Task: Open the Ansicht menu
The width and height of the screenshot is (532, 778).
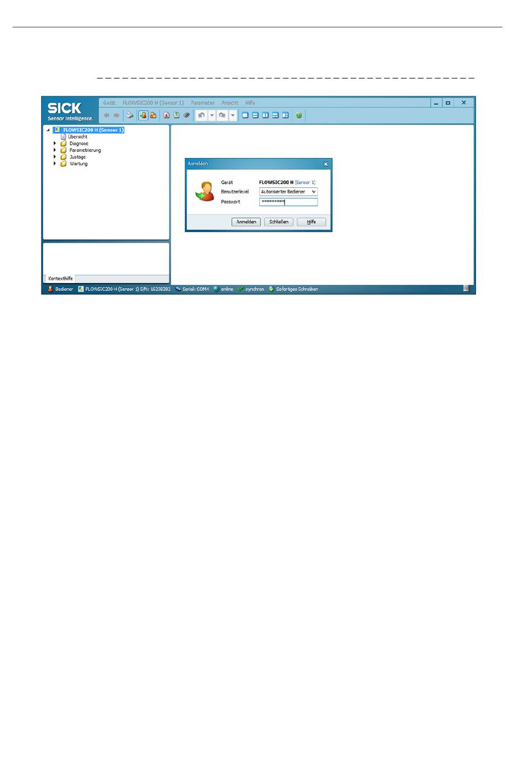Action: coord(230,103)
